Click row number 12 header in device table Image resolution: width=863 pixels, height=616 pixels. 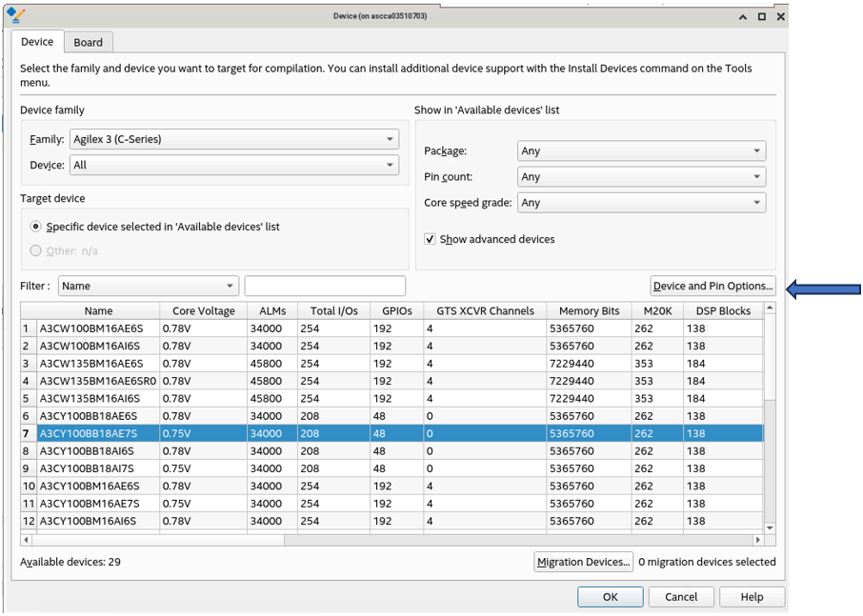(x=29, y=522)
